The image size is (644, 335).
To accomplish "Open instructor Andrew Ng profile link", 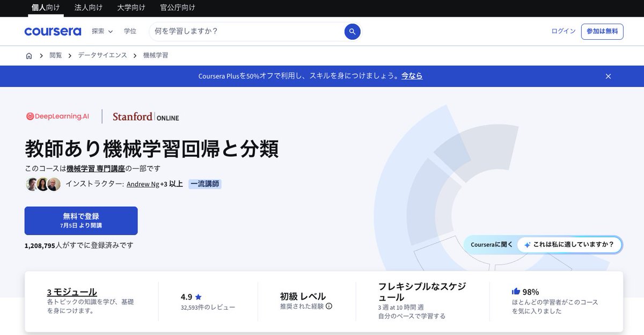I will coord(143,184).
